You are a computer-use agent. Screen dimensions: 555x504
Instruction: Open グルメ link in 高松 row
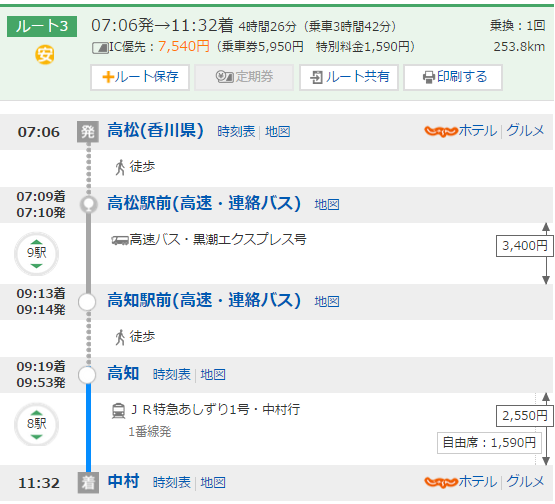point(525,131)
